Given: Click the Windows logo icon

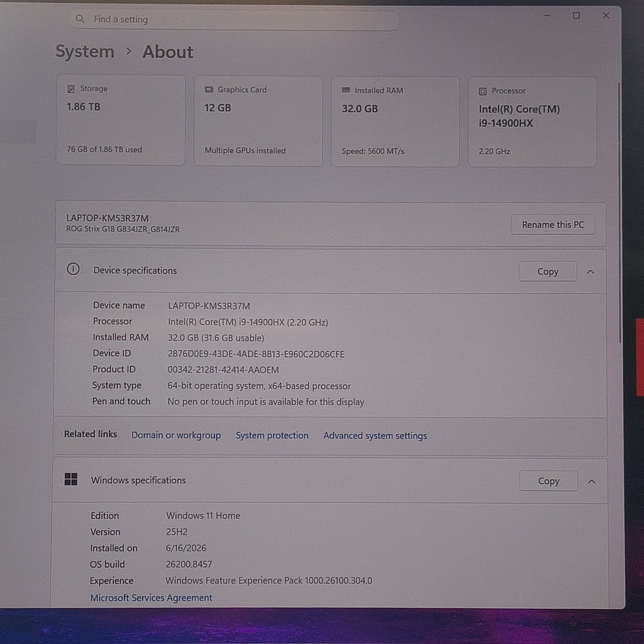Looking at the screenshot, I should click(x=71, y=480).
